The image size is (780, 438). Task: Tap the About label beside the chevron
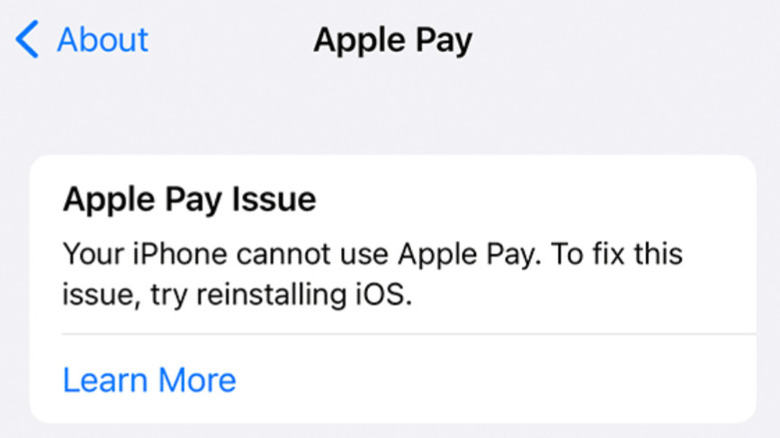coord(103,39)
